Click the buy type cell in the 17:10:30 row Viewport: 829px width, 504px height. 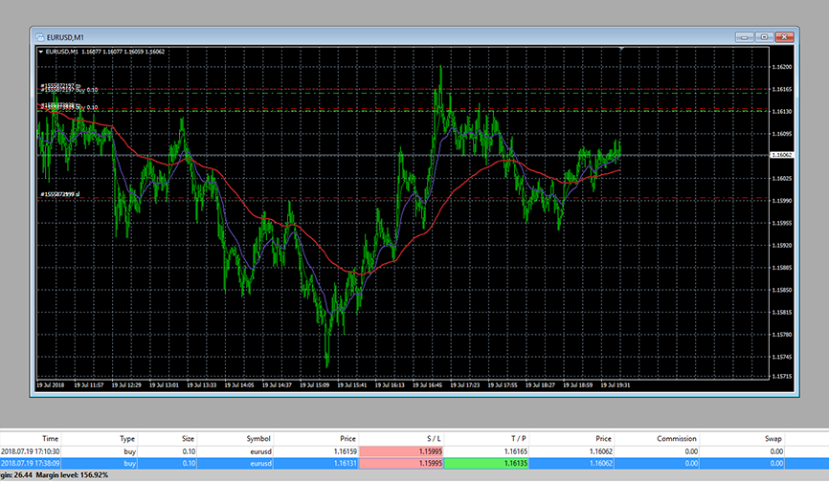(x=129, y=451)
